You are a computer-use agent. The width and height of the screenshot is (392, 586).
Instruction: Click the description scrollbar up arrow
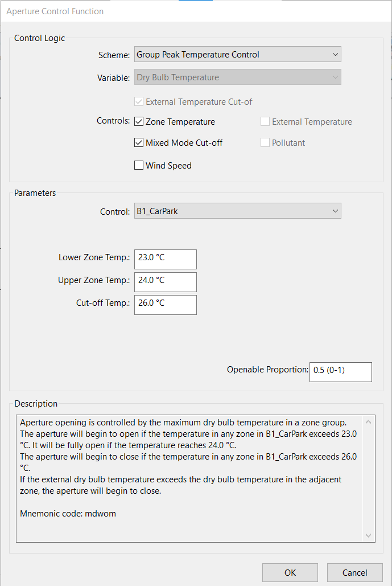(x=369, y=422)
